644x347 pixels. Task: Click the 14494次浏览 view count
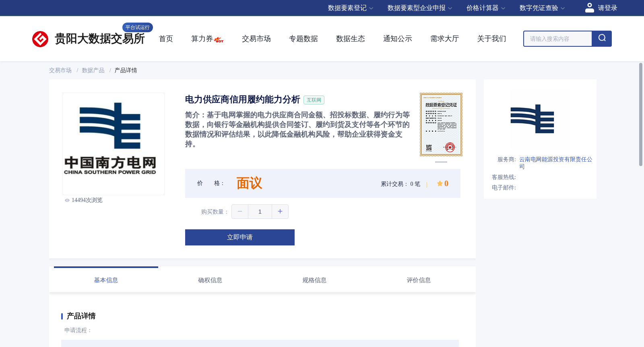tap(87, 200)
